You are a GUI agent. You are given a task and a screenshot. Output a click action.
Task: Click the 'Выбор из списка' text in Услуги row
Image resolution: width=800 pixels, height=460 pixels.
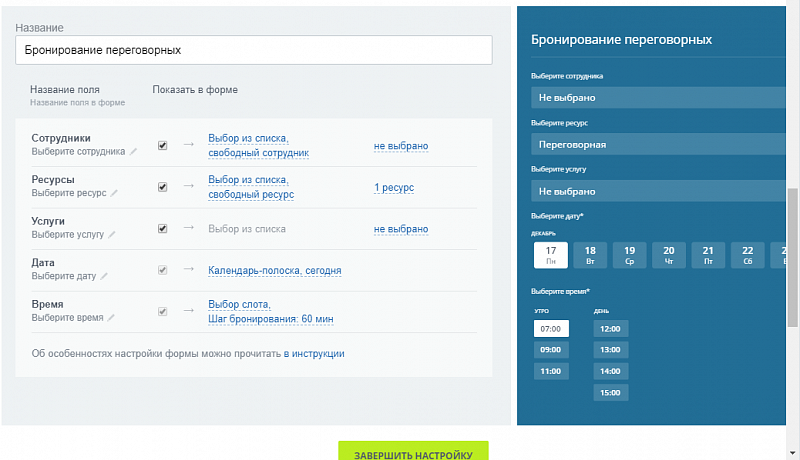click(x=247, y=229)
